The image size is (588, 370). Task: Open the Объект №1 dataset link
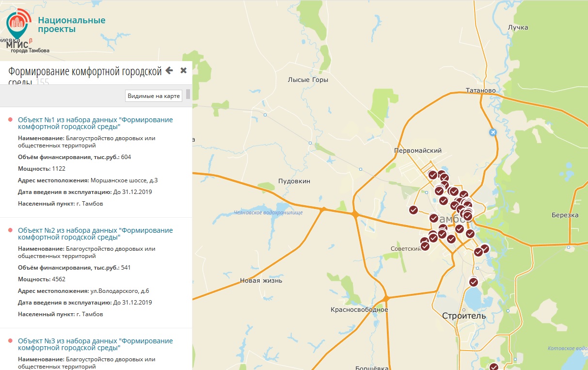point(95,123)
